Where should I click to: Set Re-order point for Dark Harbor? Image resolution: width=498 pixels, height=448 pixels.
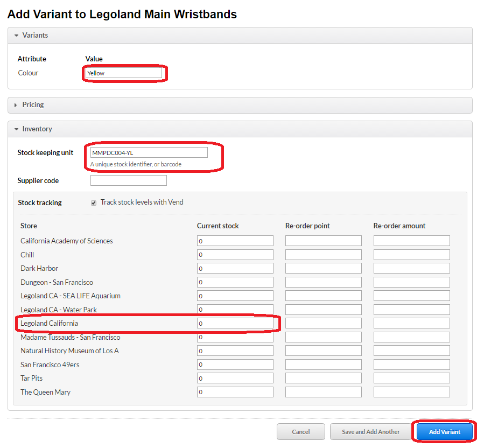point(324,268)
